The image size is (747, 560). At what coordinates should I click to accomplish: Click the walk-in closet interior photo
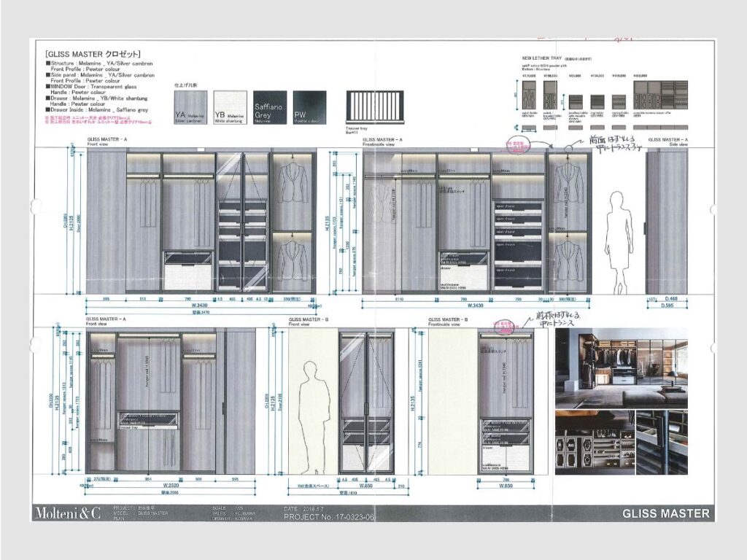[622, 367]
